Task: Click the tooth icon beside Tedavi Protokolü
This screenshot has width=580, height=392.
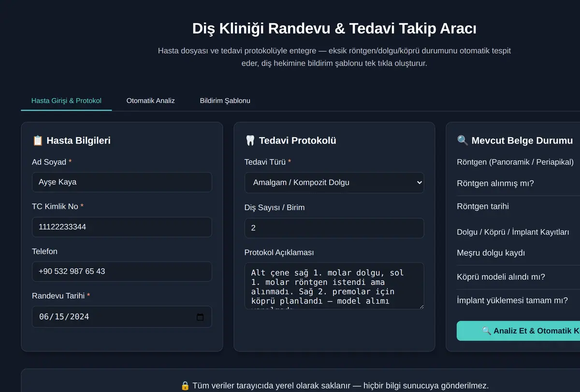Action: tap(250, 141)
